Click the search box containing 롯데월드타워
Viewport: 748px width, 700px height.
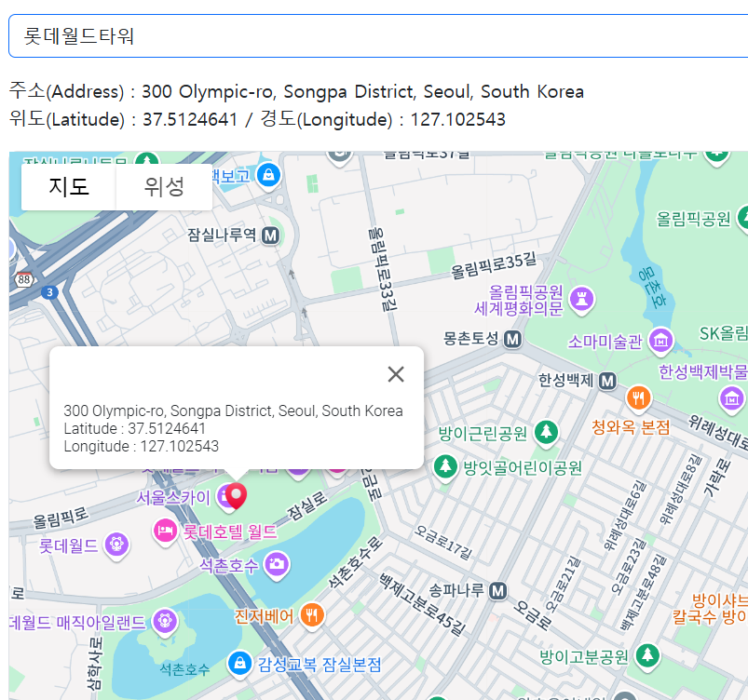point(378,35)
